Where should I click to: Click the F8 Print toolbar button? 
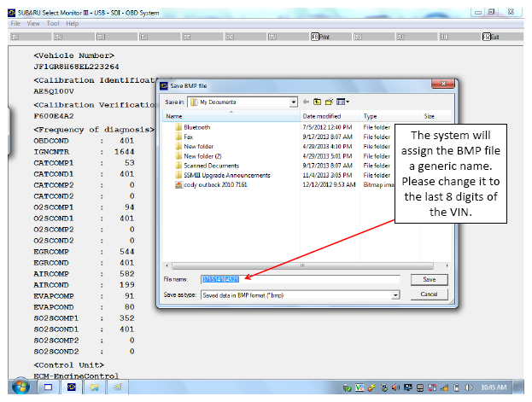coord(320,37)
